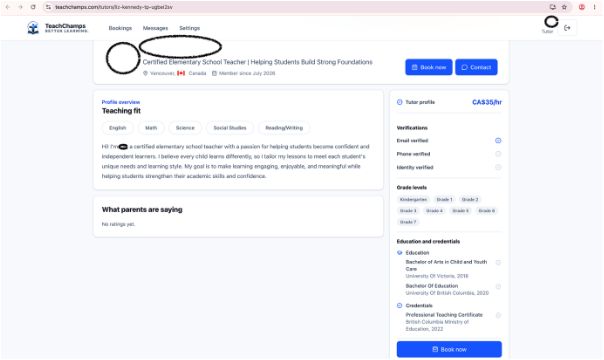Image resolution: width=604 pixels, height=360 pixels.
Task: Click the Identity verified status icon
Action: point(498,167)
